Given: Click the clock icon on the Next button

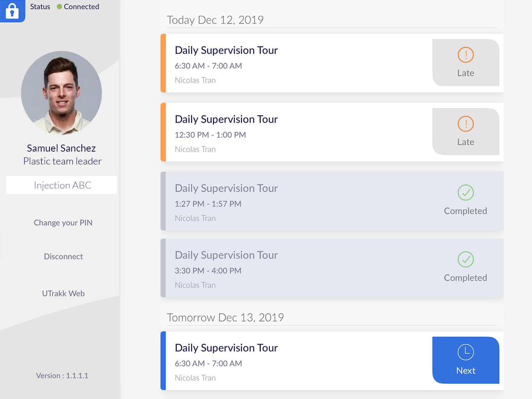Looking at the screenshot, I should pyautogui.click(x=465, y=352).
